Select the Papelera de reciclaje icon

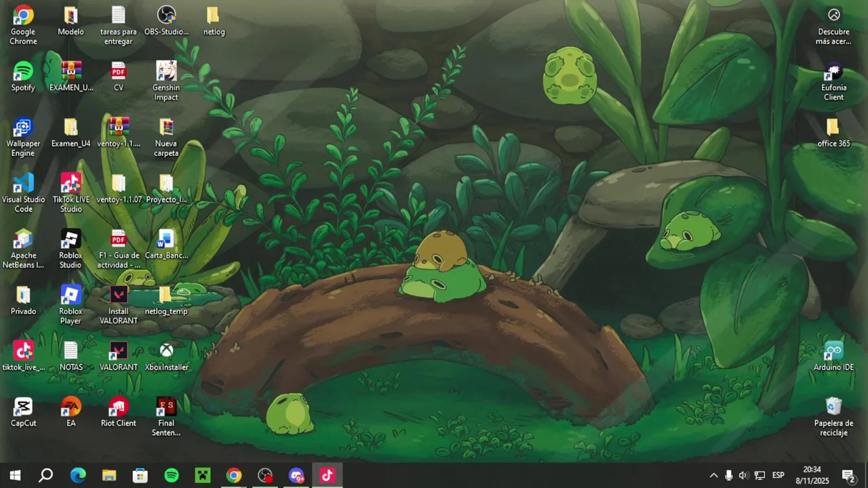(x=833, y=417)
